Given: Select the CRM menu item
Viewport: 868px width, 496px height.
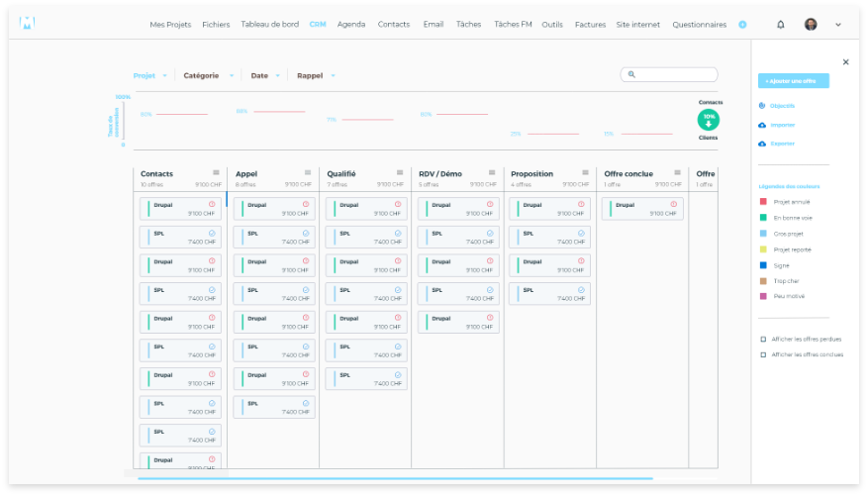Looking at the screenshot, I should pos(318,25).
